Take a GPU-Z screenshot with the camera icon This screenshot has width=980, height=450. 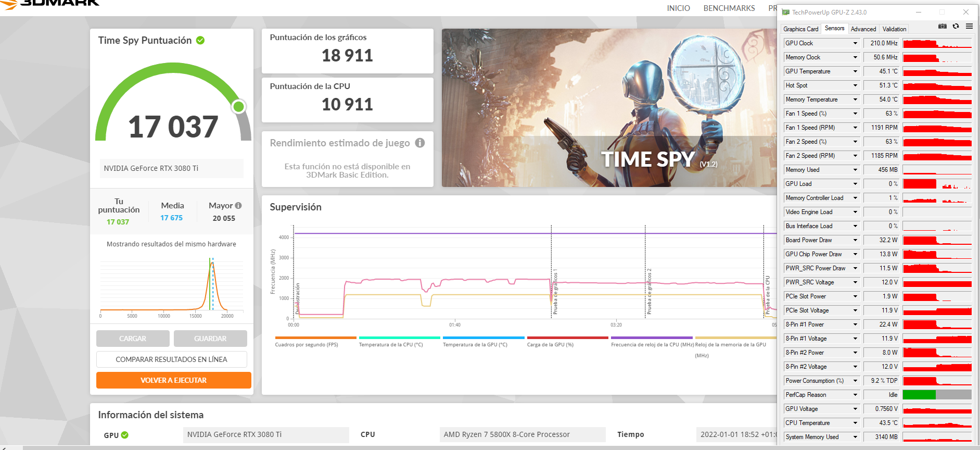(x=943, y=26)
